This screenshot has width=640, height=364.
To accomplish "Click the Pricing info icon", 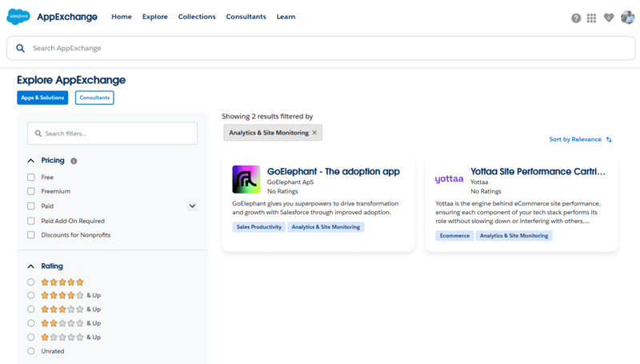I will coord(74,161).
